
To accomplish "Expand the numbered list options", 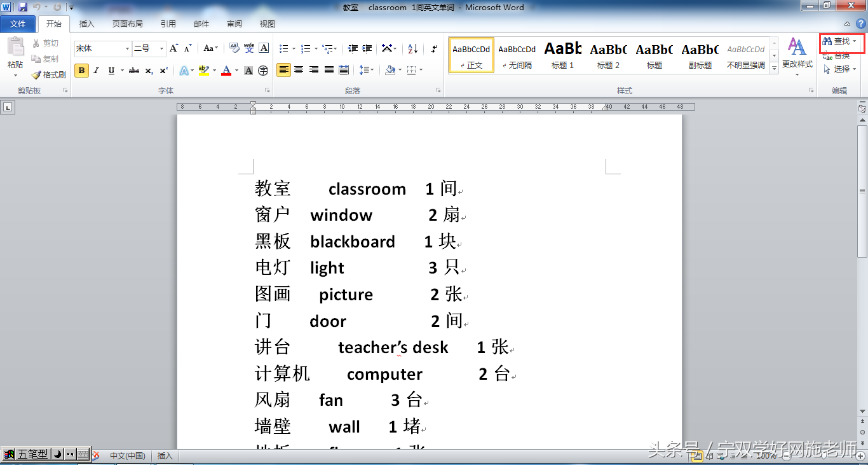I will 316,48.
